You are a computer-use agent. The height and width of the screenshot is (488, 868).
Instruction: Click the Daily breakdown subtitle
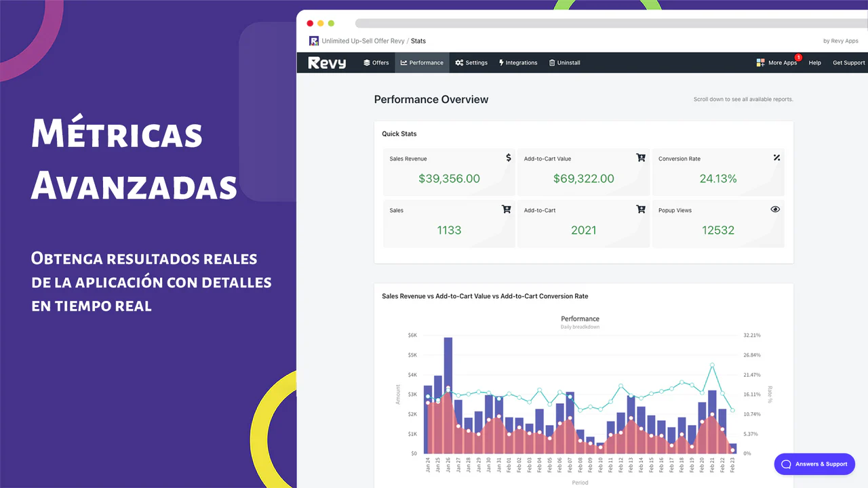[x=580, y=327]
